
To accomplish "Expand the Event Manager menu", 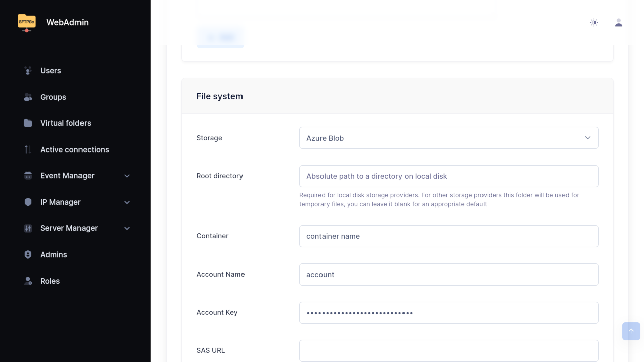I will point(127,176).
